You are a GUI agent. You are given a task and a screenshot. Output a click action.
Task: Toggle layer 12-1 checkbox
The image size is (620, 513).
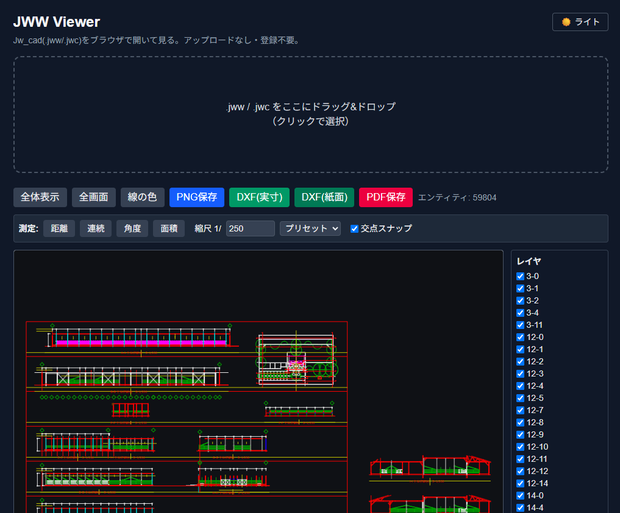point(520,349)
